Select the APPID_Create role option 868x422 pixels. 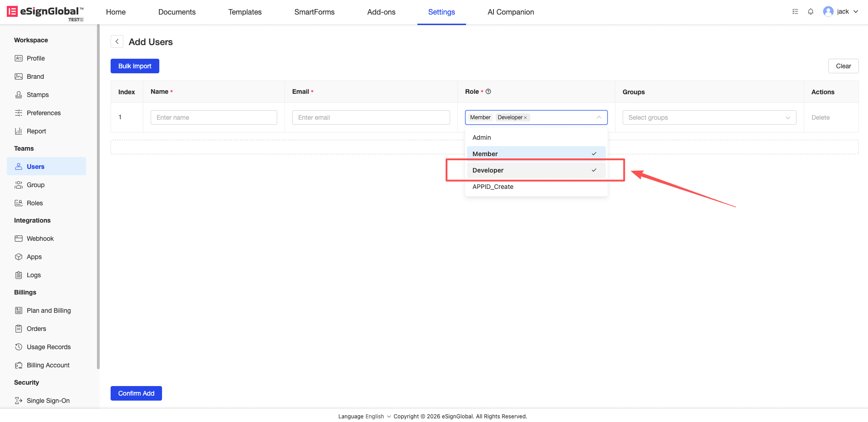pos(536,187)
